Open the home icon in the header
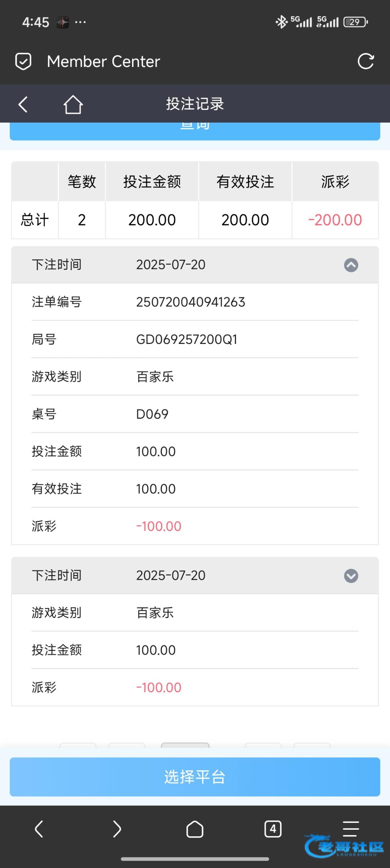The height and width of the screenshot is (868, 390). [x=73, y=105]
